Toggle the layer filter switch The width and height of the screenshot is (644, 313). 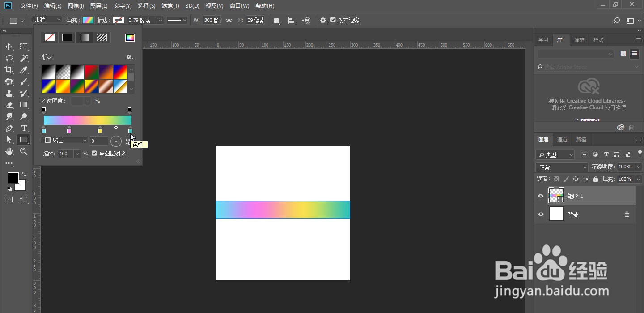640,154
